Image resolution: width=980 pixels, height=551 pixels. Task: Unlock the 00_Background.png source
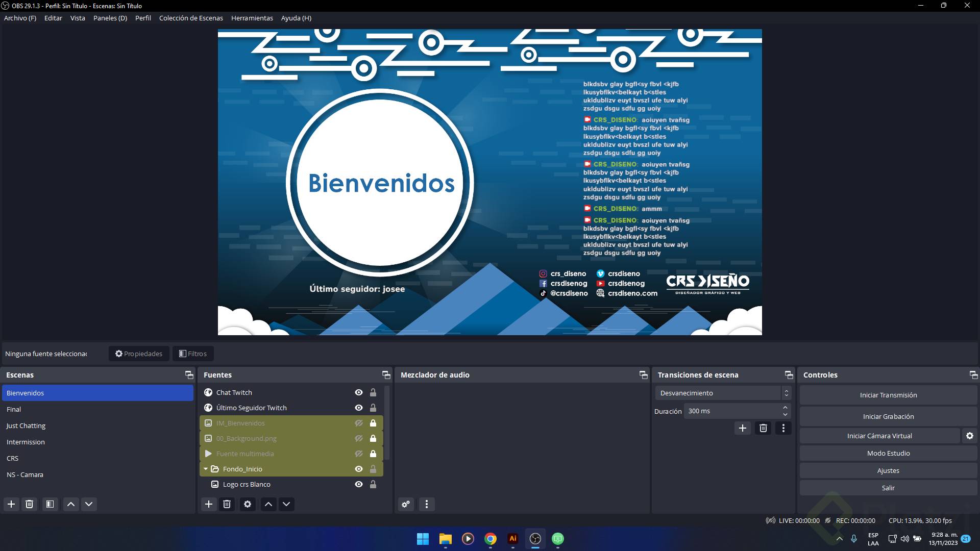pos(373,438)
